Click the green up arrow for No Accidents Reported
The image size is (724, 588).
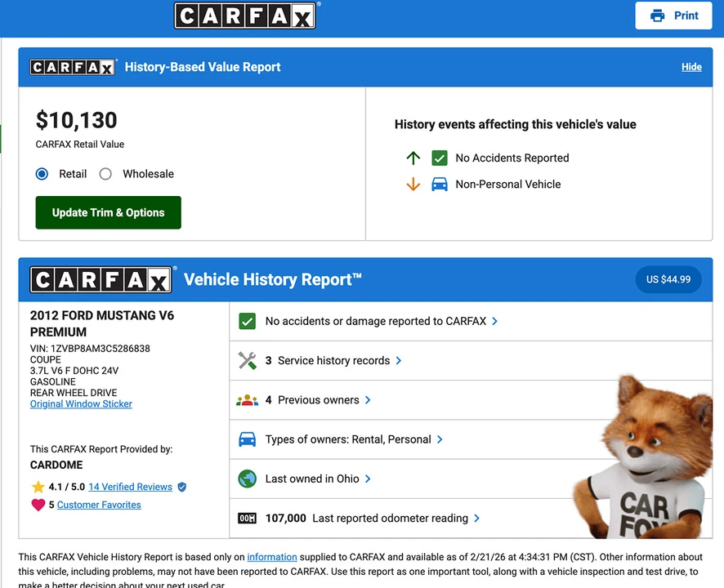413,158
